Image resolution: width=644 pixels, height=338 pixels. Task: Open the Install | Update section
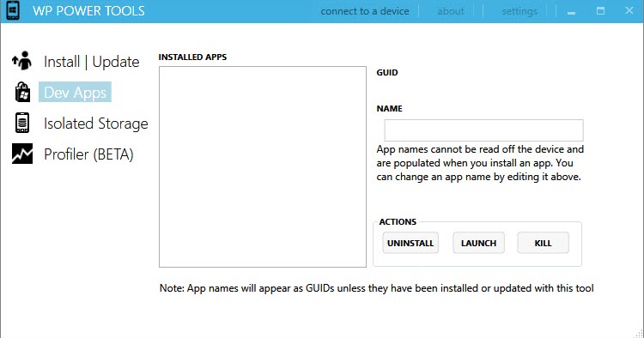(92, 62)
